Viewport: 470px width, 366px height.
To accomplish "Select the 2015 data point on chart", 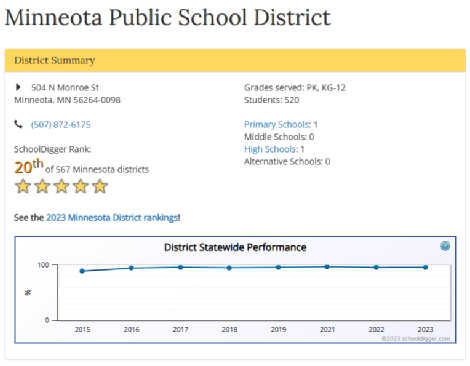I will coord(82,271).
